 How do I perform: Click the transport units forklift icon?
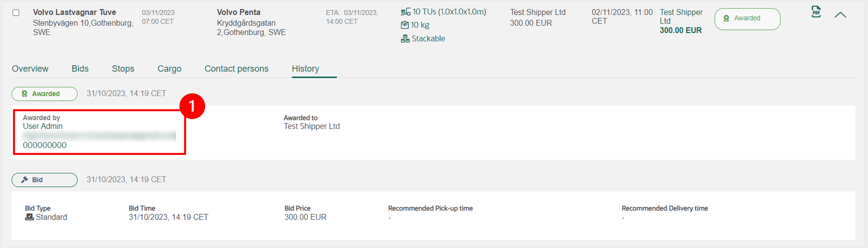pyautogui.click(x=406, y=12)
